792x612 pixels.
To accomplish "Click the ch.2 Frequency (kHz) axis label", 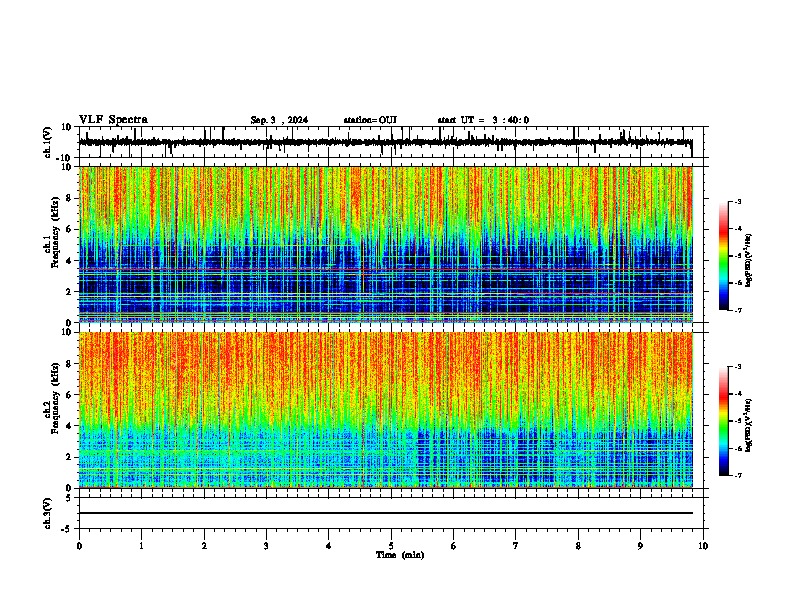I will 52,398.
